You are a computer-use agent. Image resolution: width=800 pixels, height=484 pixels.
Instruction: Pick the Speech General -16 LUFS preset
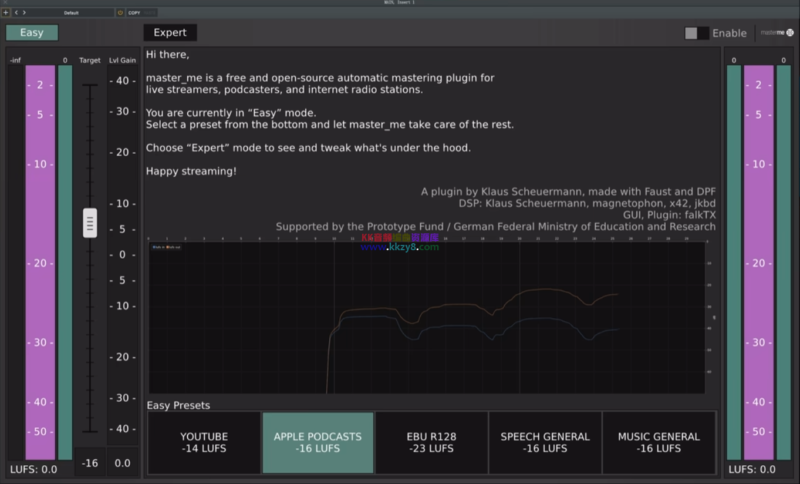pyautogui.click(x=545, y=442)
